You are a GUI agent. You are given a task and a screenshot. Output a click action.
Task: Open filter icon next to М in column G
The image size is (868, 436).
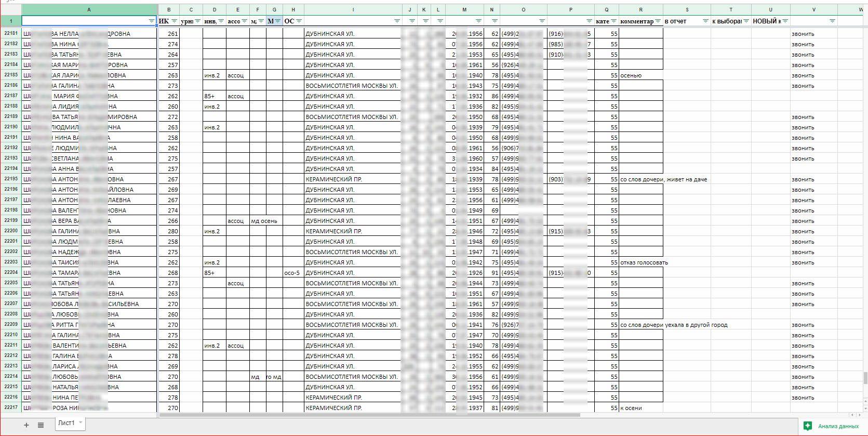(x=278, y=21)
